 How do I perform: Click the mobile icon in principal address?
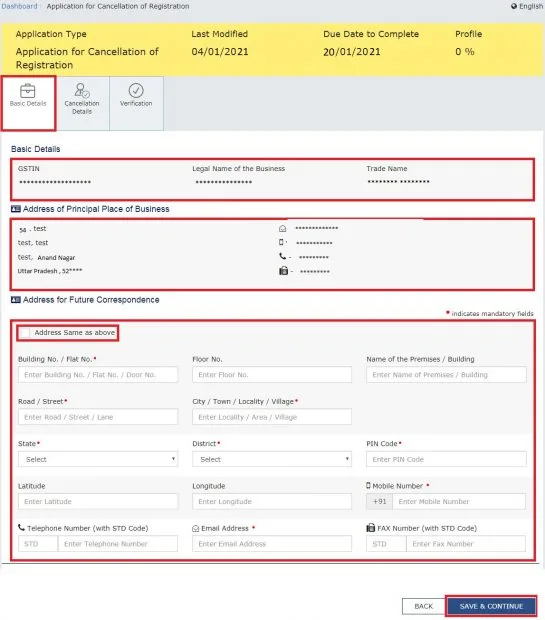click(x=281, y=242)
